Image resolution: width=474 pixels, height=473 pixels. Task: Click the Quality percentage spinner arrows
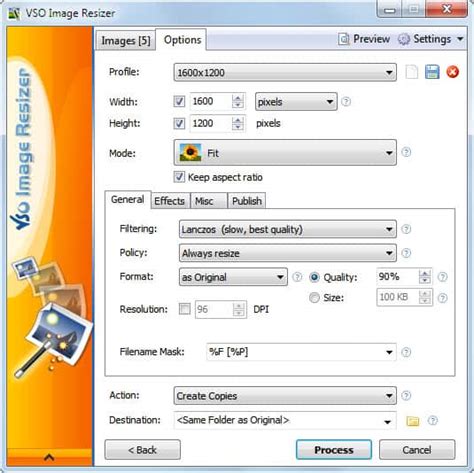[x=425, y=277]
